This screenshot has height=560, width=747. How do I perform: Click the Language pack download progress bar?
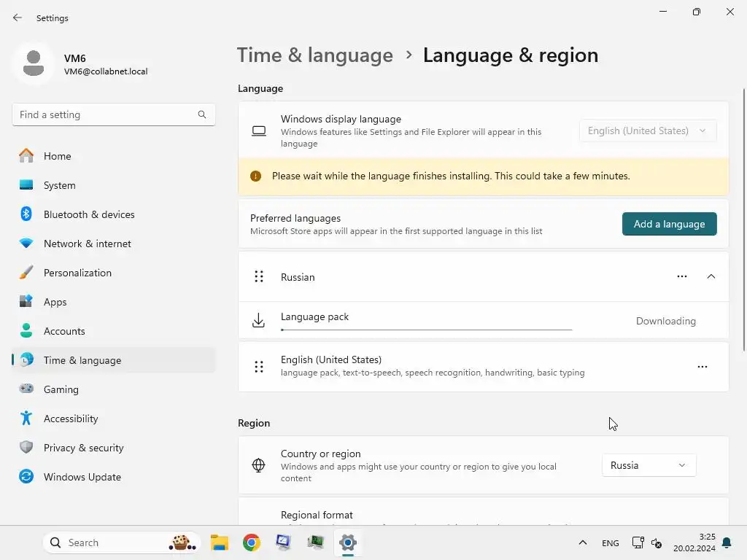(x=426, y=330)
